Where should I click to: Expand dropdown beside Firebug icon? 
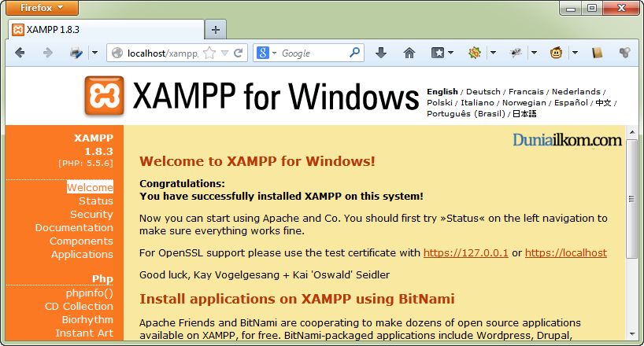[534, 53]
